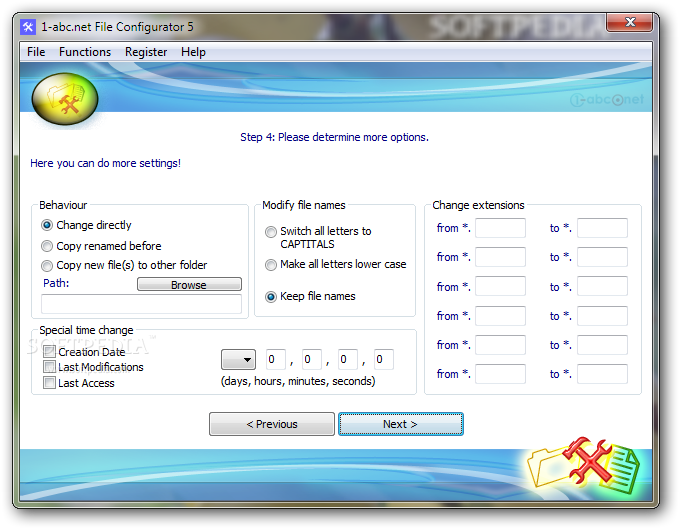Open the File menu
680x529 pixels.
point(36,52)
